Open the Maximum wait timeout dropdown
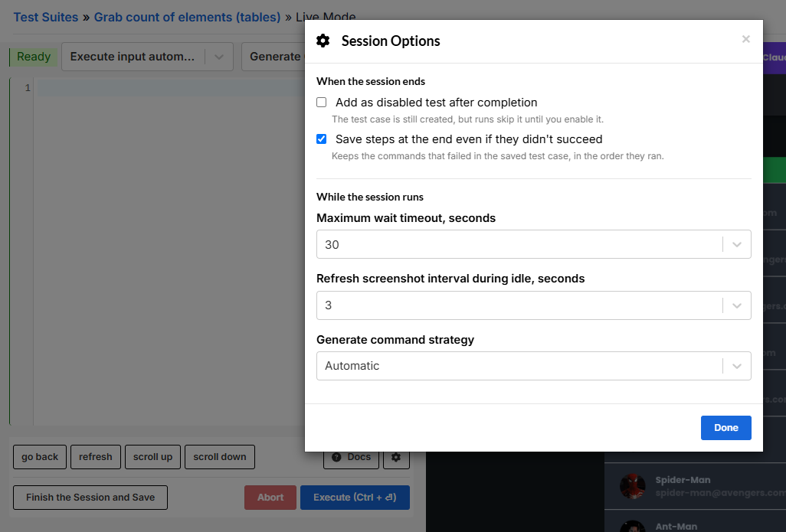 (x=534, y=244)
